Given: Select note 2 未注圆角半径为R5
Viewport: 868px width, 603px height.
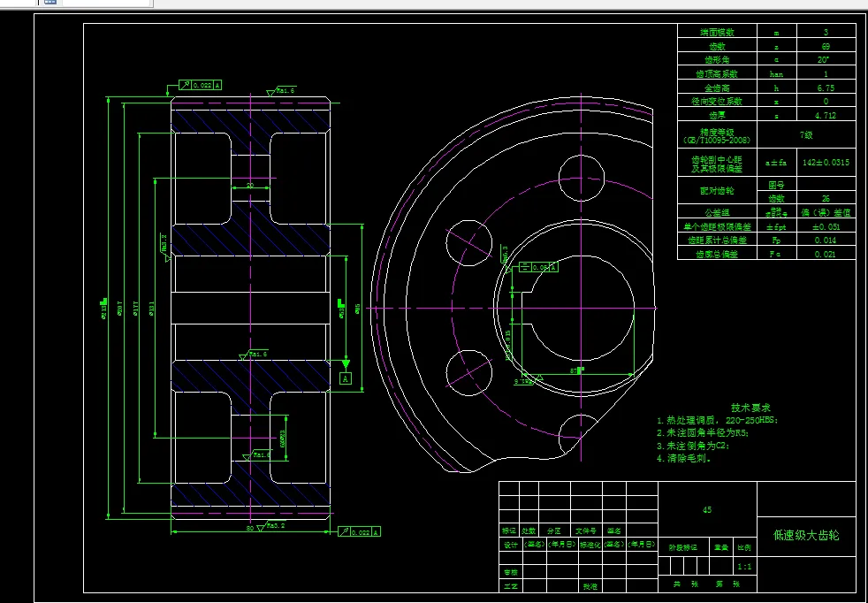Looking at the screenshot, I should pos(703,433).
